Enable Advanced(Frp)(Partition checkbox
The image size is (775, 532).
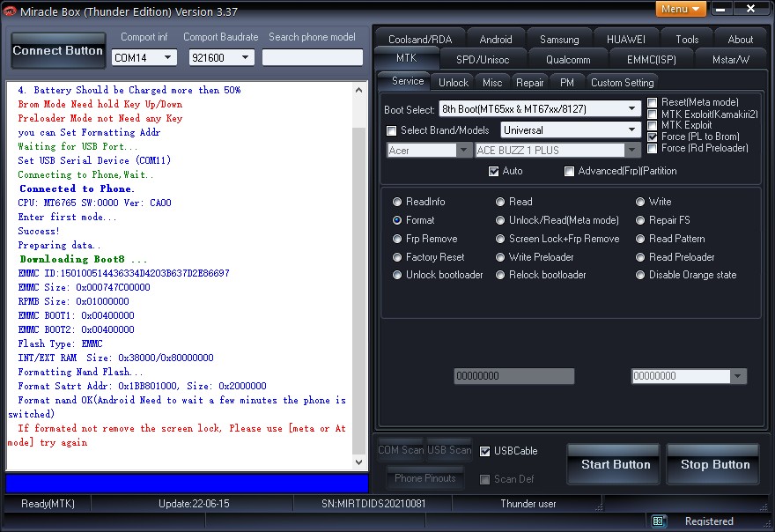569,171
